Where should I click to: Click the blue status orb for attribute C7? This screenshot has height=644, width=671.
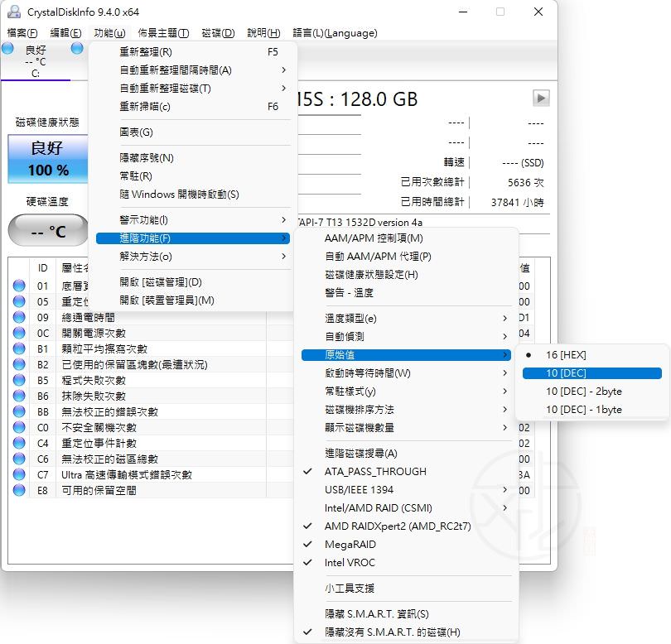pos(19,474)
